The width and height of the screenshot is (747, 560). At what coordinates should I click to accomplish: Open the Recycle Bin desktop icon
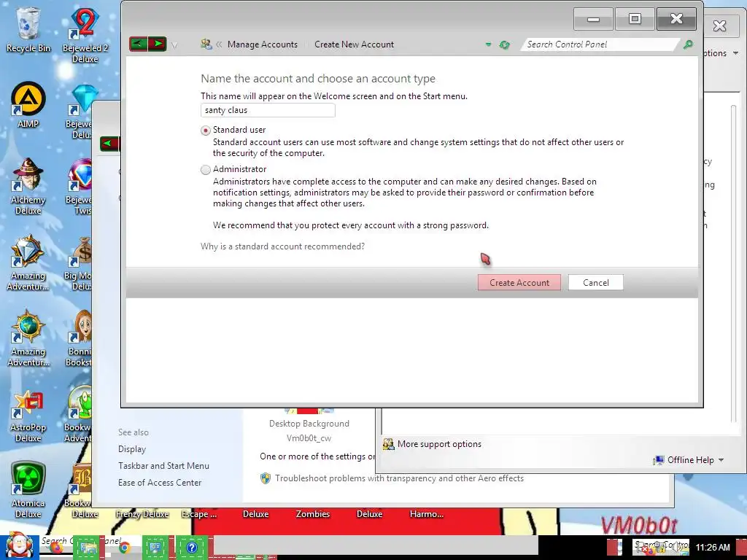pos(28,29)
